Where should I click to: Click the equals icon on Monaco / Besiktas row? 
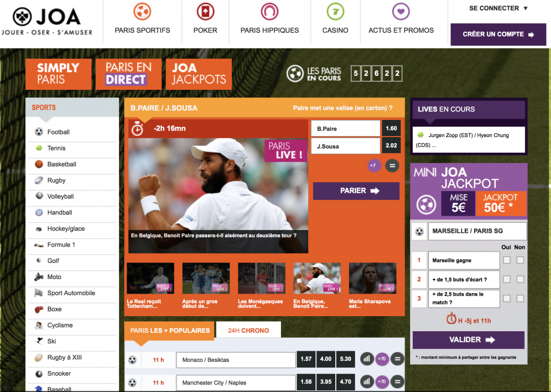click(398, 359)
